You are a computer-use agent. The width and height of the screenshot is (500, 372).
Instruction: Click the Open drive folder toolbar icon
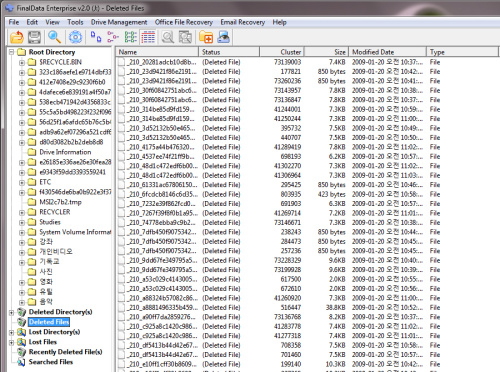click(x=17, y=37)
